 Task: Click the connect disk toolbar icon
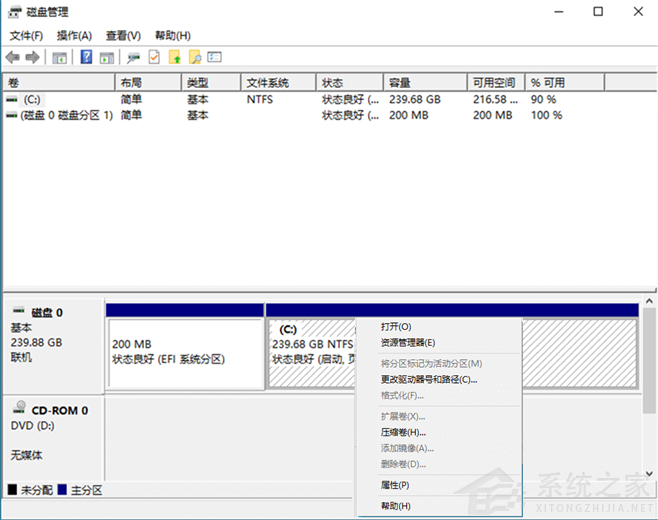pos(133,57)
